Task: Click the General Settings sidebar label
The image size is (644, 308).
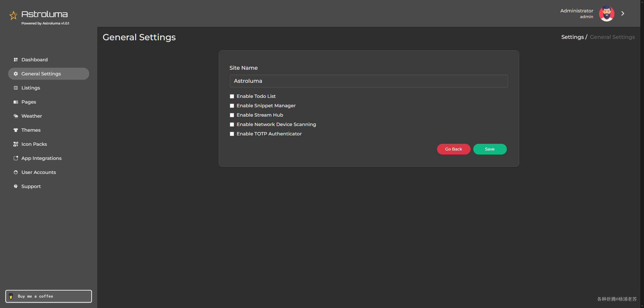Action: tap(41, 74)
